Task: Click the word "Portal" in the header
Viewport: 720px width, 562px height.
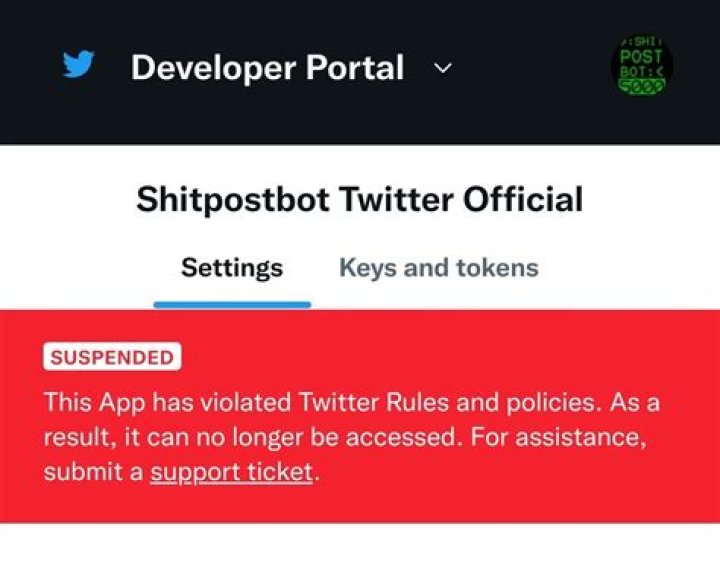Action: click(355, 67)
